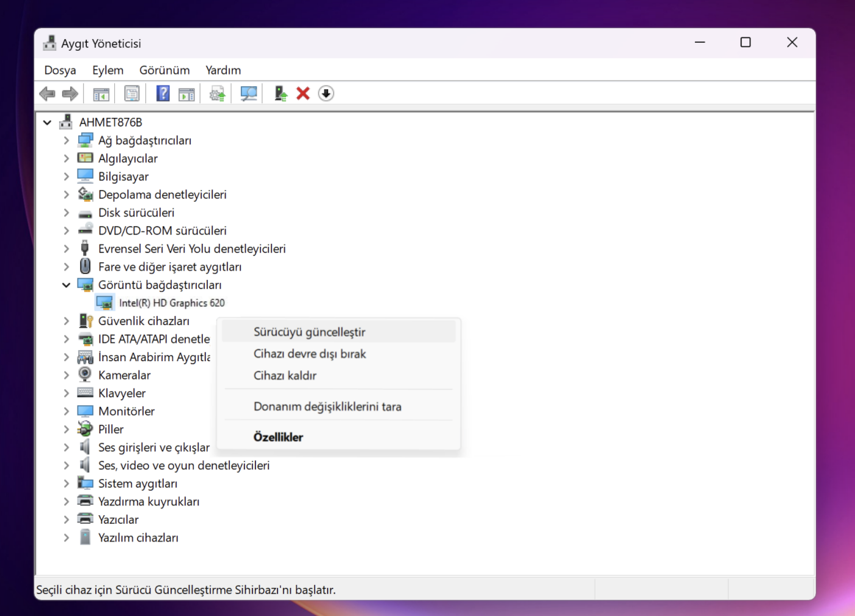Image resolution: width=855 pixels, height=616 pixels.
Task: Expand the Sistem aygıtları chevron
Action: (66, 483)
